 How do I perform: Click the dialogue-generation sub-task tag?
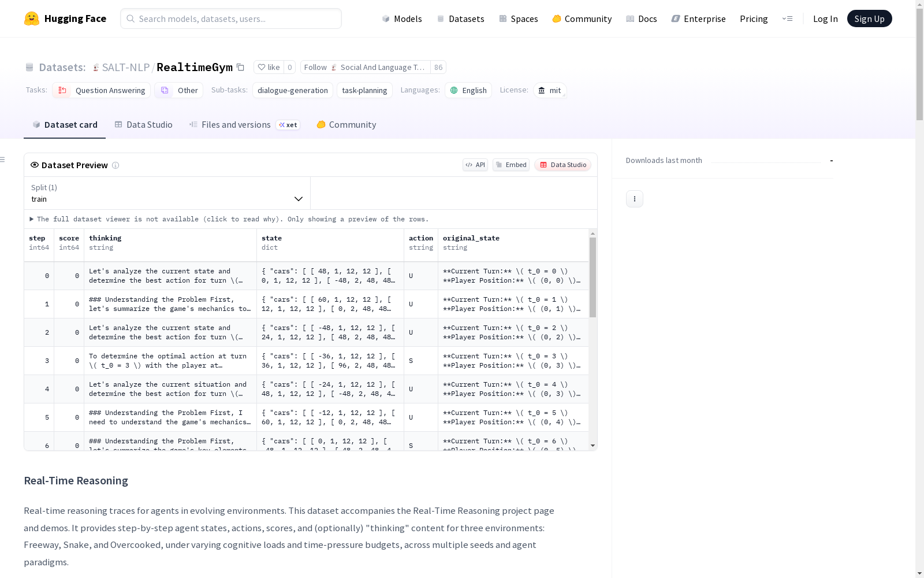293,90
